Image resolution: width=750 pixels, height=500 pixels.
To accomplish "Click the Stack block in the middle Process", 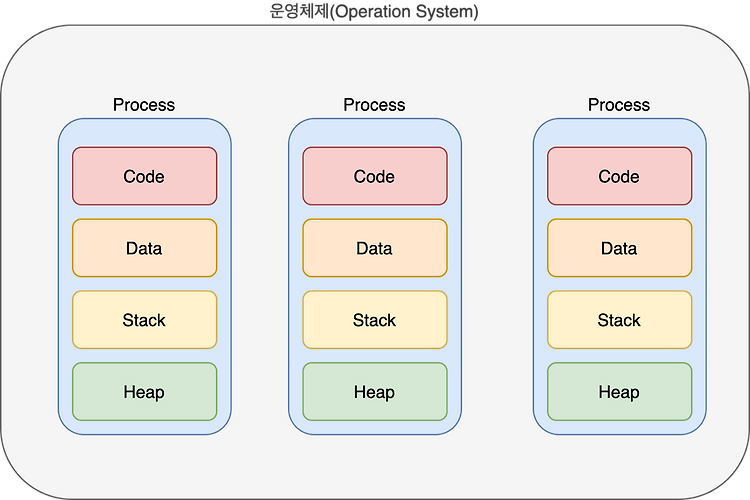I will pos(375,320).
